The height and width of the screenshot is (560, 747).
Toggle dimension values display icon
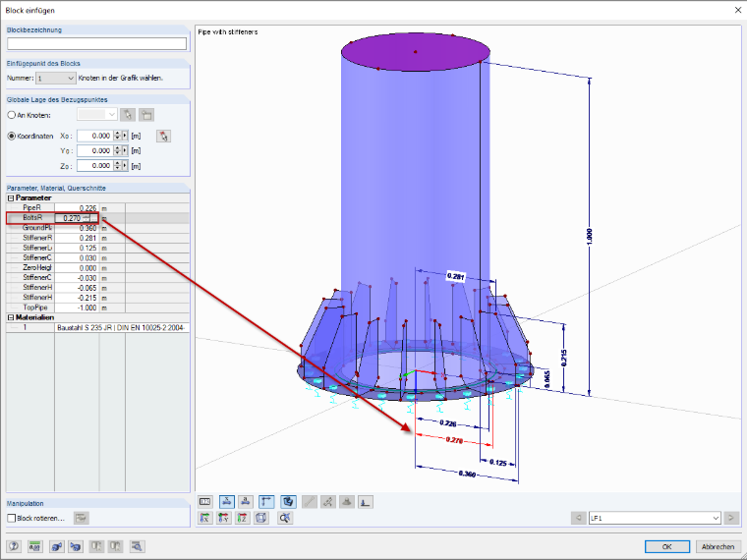(x=266, y=501)
